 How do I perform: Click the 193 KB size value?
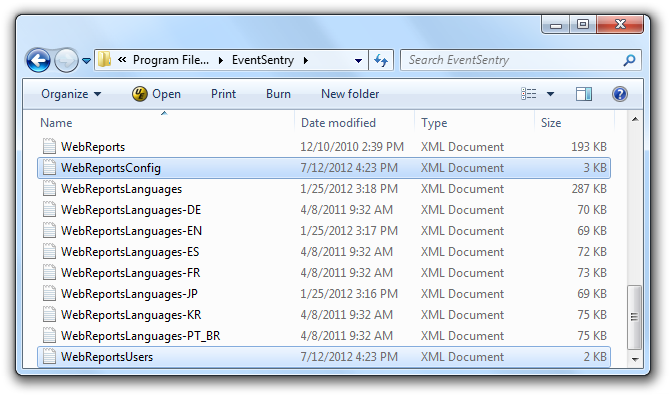pyautogui.click(x=589, y=147)
